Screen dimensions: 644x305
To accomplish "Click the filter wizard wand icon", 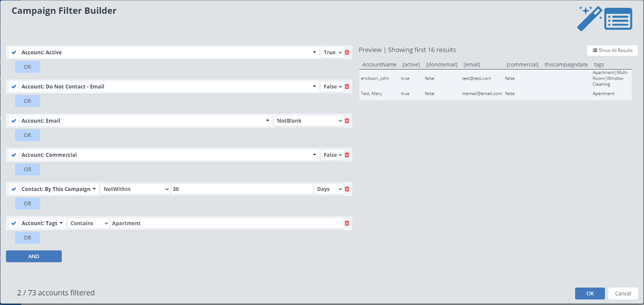I will tap(590, 18).
